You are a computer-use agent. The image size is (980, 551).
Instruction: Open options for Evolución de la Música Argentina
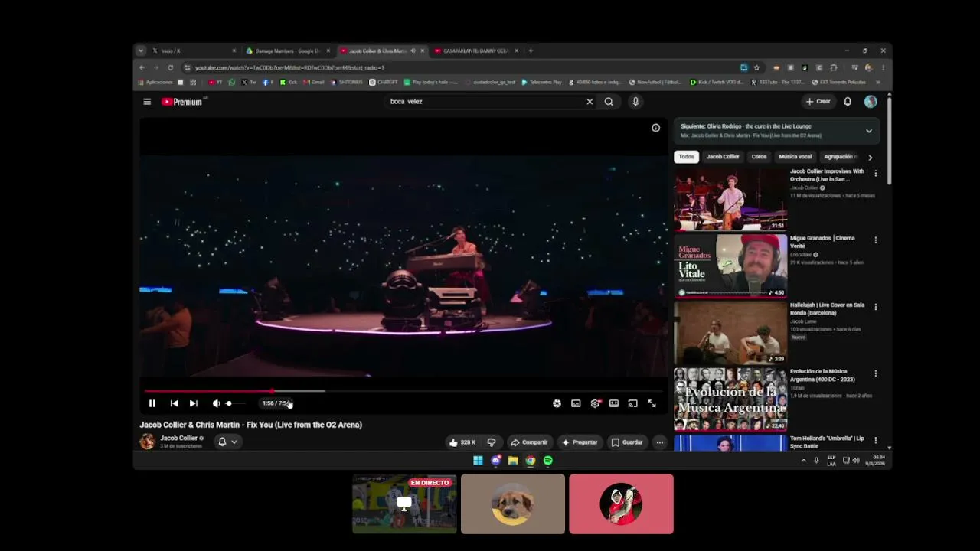coord(876,373)
